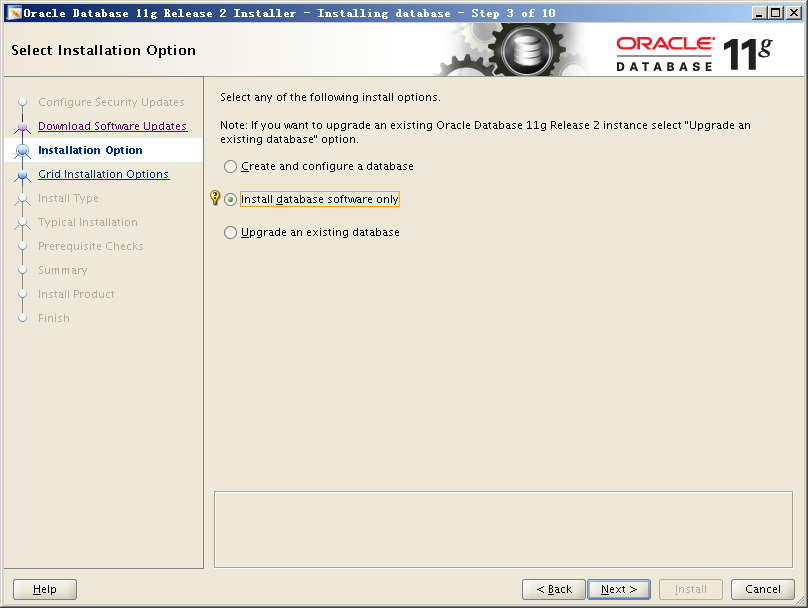The image size is (808, 608).
Task: Click the empty message pane at the bottom
Action: click(504, 528)
